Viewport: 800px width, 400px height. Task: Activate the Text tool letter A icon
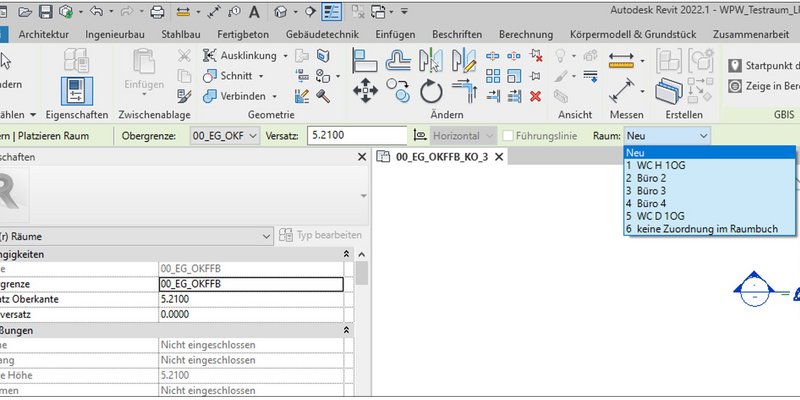click(x=254, y=12)
